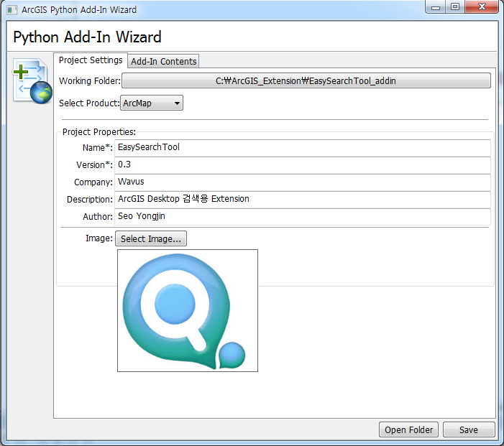504x446 pixels.
Task: Maximize the Add-In Wizard window
Action: point(455,6)
